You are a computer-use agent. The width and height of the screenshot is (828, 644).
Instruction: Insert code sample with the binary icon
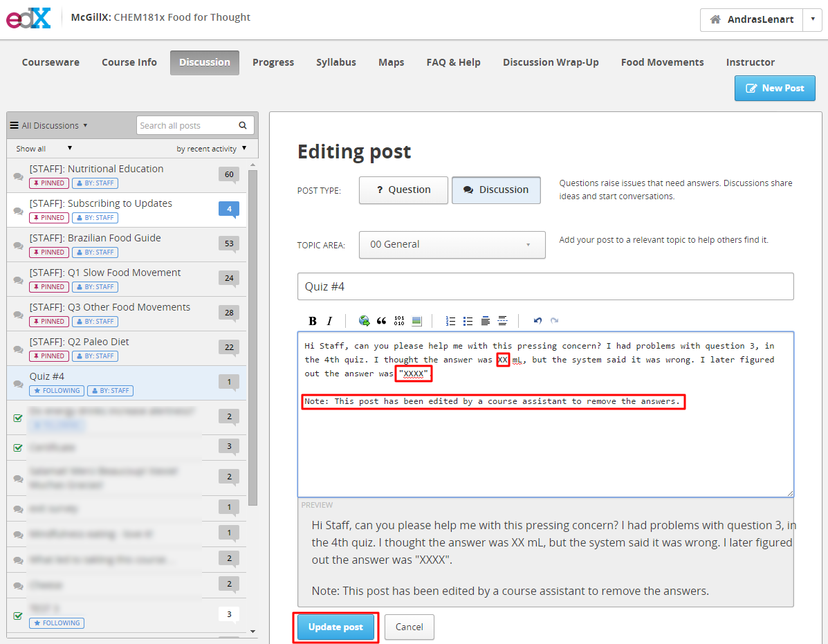399,321
